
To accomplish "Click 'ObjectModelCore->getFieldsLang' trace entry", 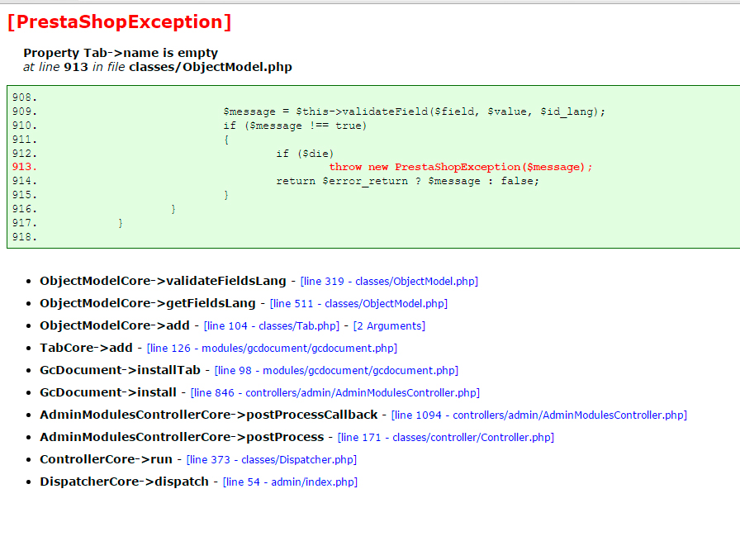I will 148,303.
